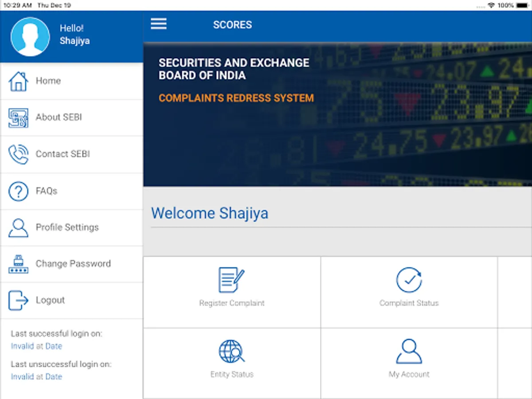
Task: Open the Entity Status label
Action: point(232,375)
